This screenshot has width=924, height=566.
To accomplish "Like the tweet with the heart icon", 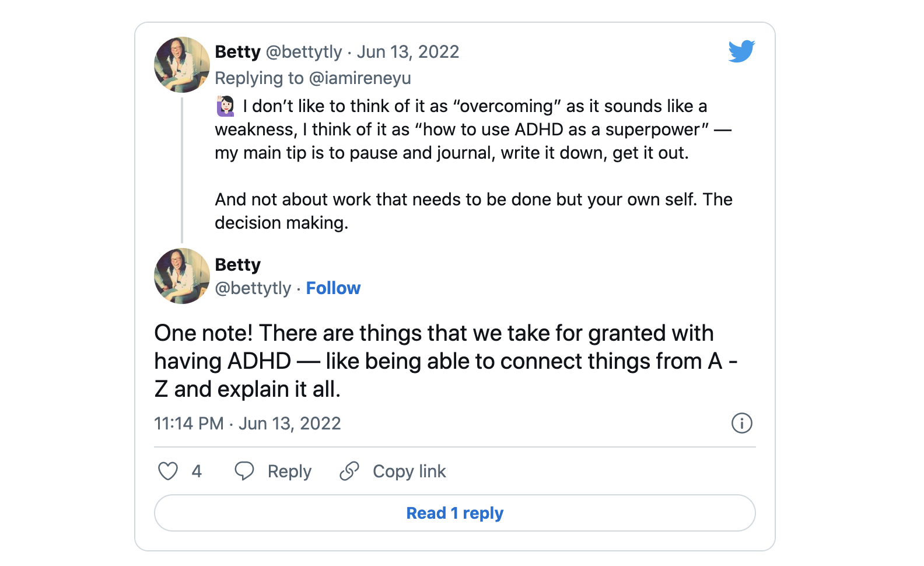I will click(168, 471).
